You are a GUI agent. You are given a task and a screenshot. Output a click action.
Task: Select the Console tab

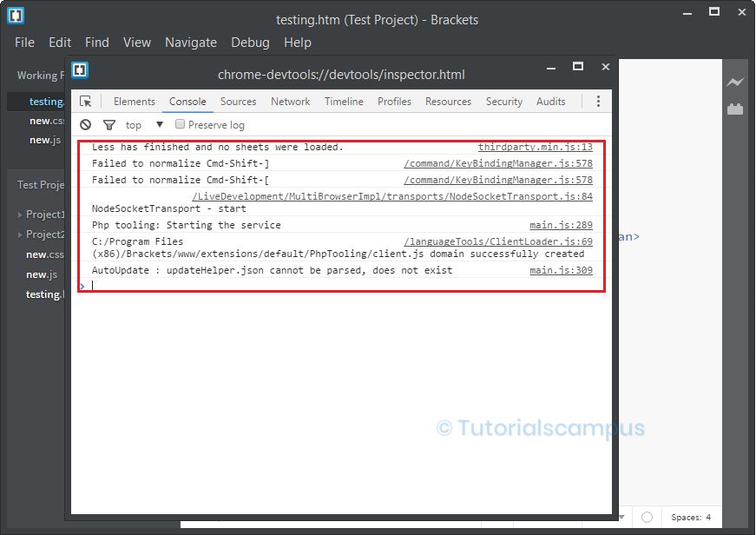[187, 102]
